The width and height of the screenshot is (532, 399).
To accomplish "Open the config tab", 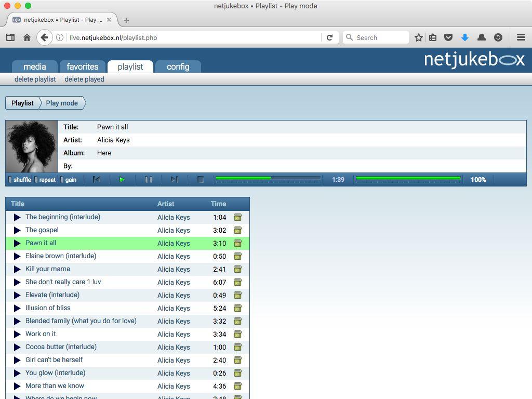I will pos(178,66).
